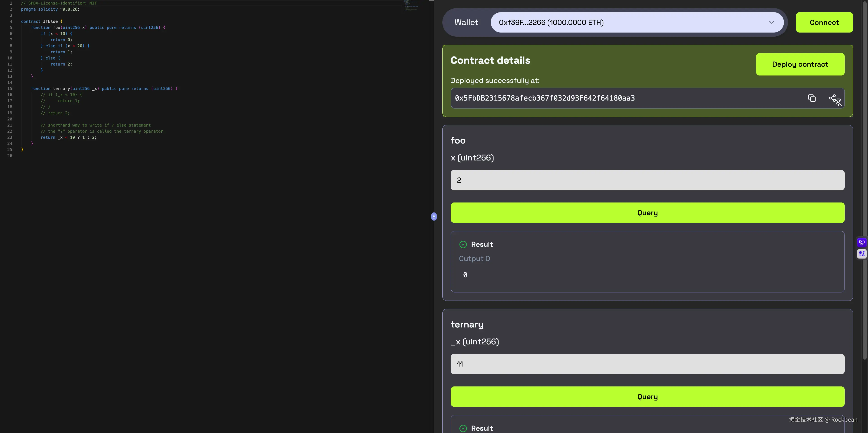Click the purple floating widget icon
This screenshot has height=433, width=868.
pos(862,243)
